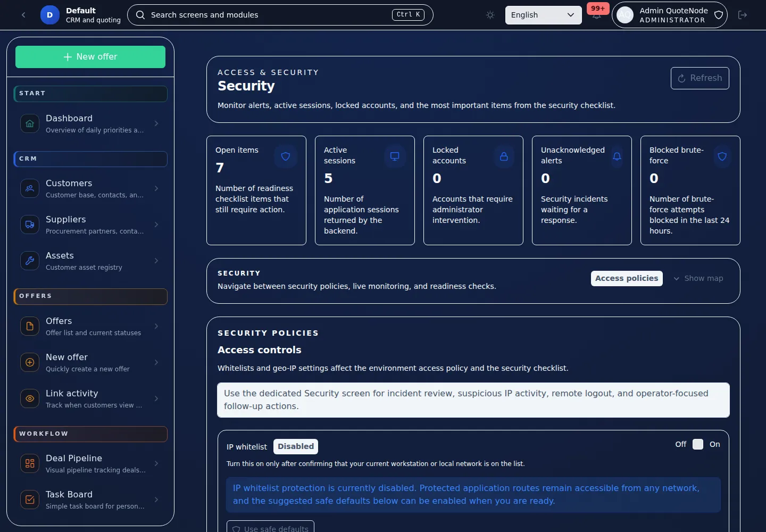
Task: Click the Ctrl K shortcut badge
Action: (408, 15)
